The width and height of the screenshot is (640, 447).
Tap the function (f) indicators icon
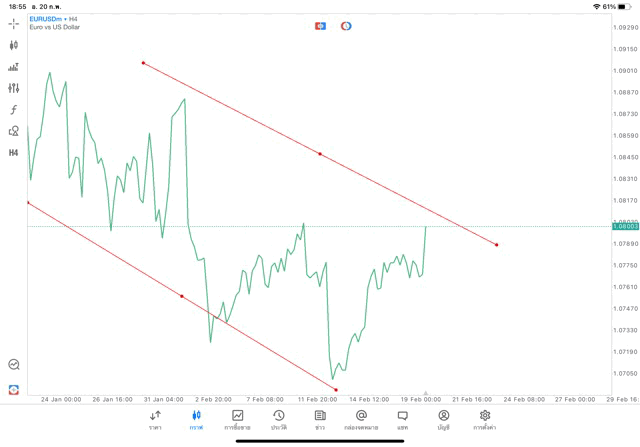click(x=14, y=109)
